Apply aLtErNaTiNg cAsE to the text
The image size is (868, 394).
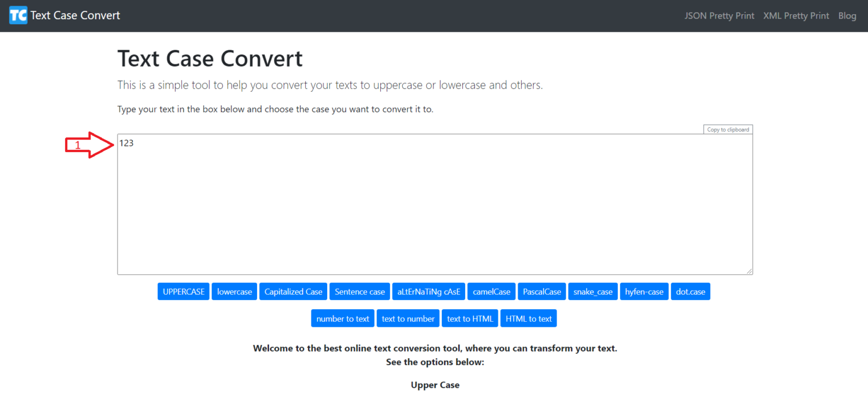click(x=428, y=291)
